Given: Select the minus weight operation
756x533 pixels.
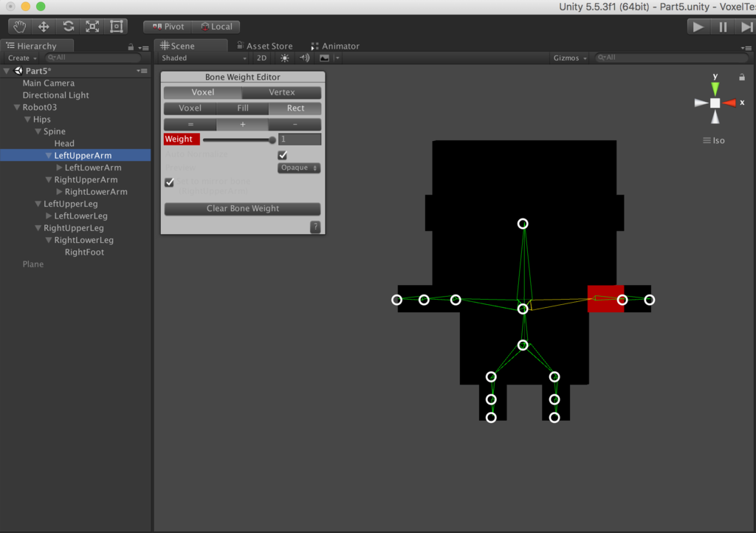Looking at the screenshot, I should click(x=295, y=124).
